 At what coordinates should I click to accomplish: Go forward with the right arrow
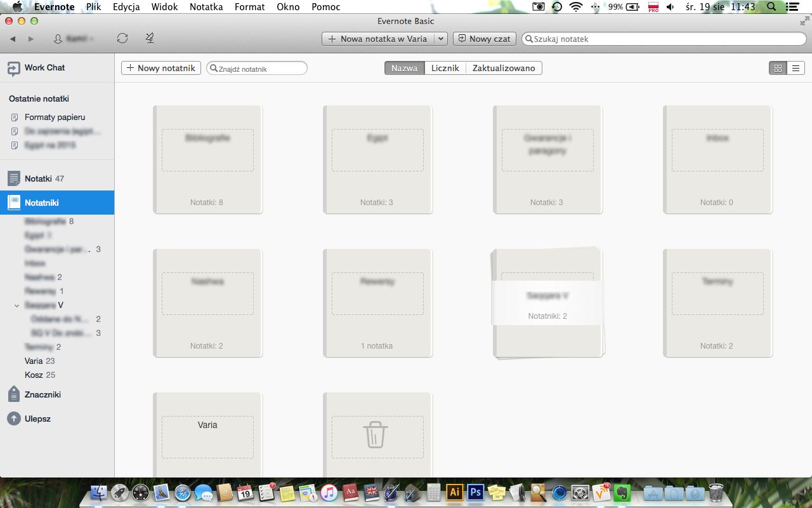click(x=31, y=39)
